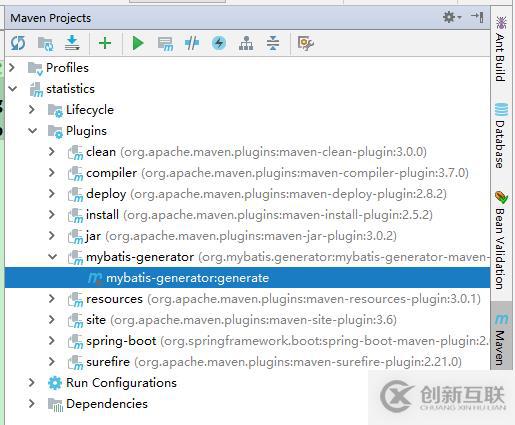Open Maven Settings wrench icon
The image size is (515, 425).
tap(305, 43)
